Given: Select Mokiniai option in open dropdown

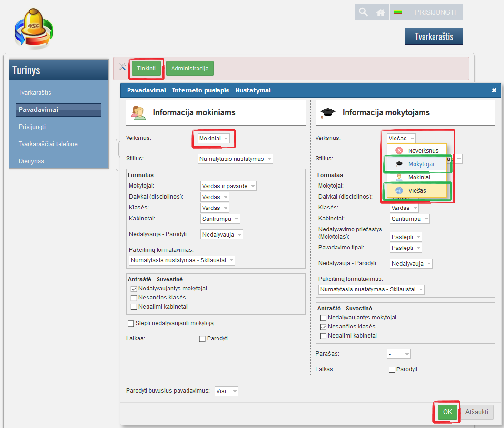Looking at the screenshot, I should [x=417, y=177].
